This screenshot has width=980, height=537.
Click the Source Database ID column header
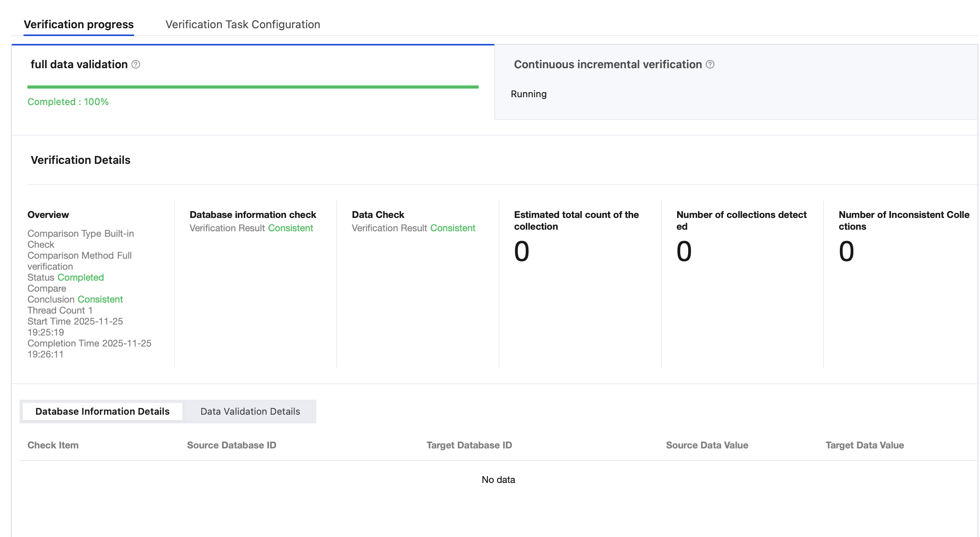231,445
